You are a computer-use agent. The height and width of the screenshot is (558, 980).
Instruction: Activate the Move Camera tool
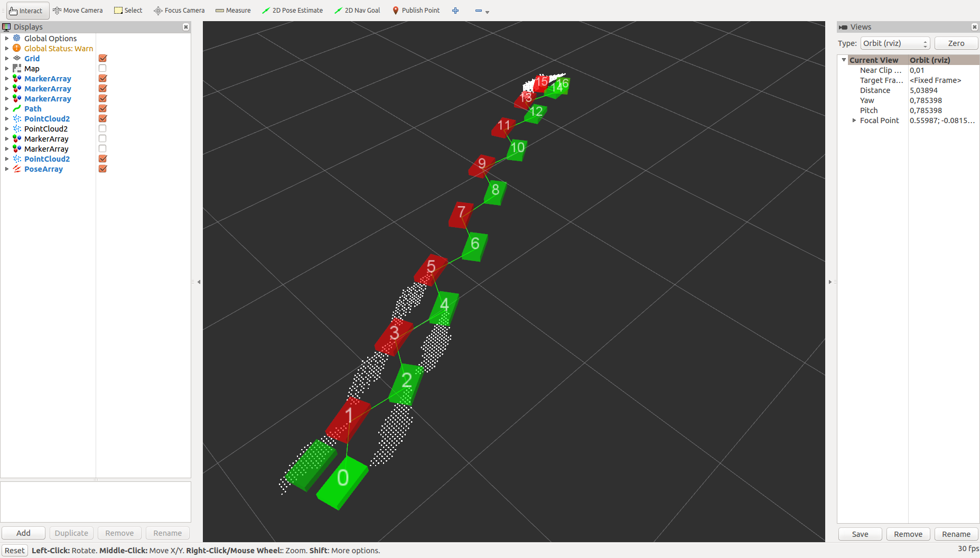click(78, 11)
